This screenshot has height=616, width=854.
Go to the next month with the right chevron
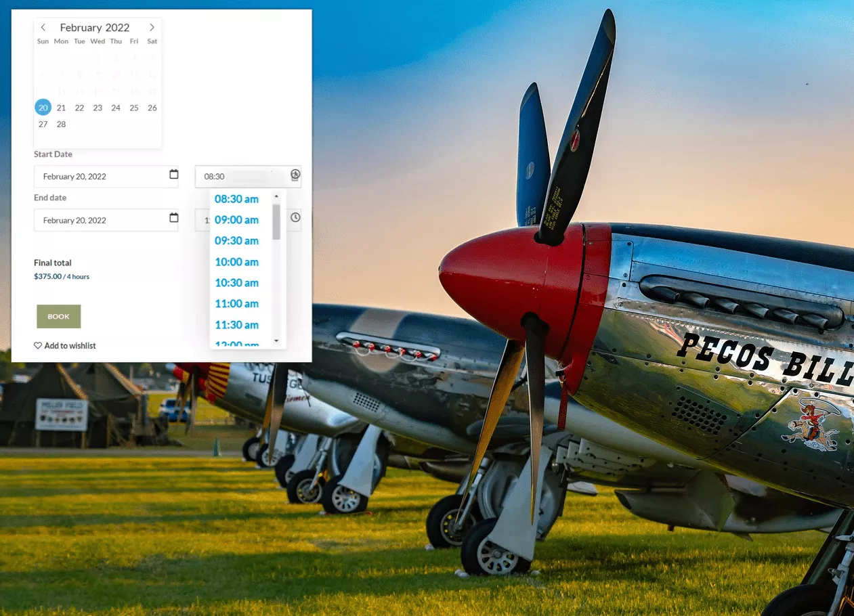(152, 27)
